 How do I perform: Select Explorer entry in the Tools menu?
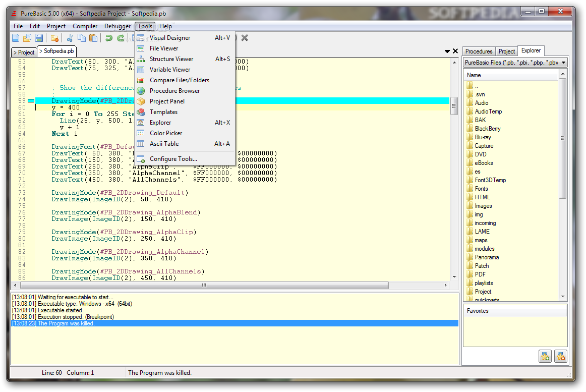(185, 123)
